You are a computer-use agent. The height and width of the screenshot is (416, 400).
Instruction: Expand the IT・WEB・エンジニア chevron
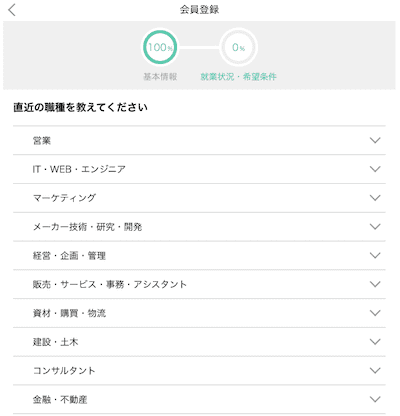(375, 169)
